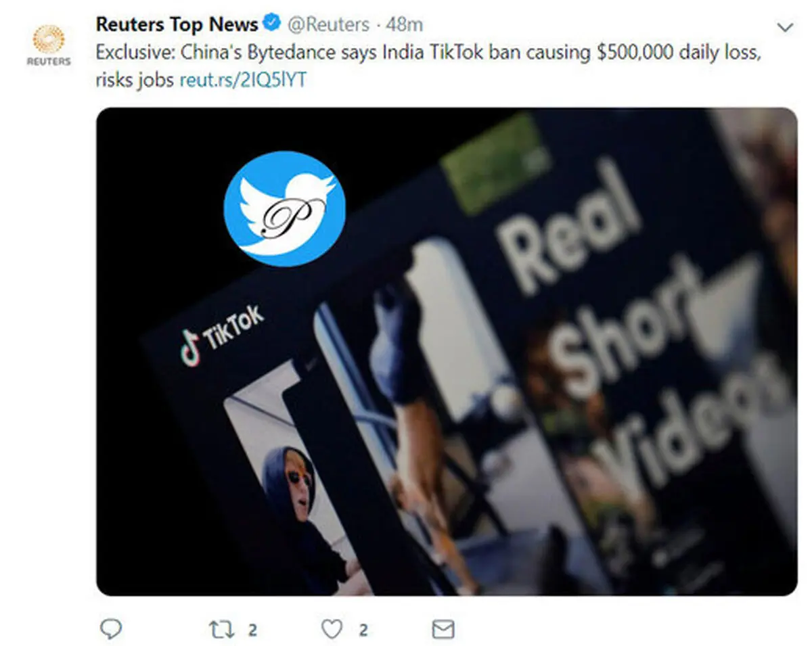Like the tweet with the heart icon

[x=332, y=630]
